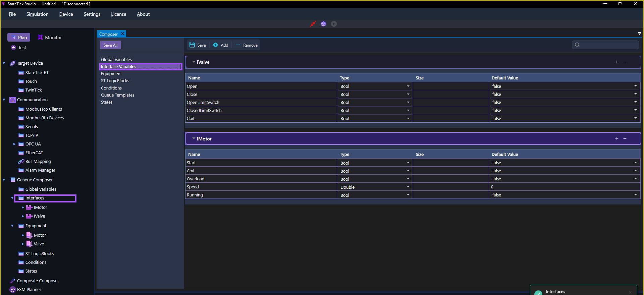Viewport: 644px width, 295px height.
Task: Open Type dropdown for OpenLimitSwitch row
Action: (408, 102)
